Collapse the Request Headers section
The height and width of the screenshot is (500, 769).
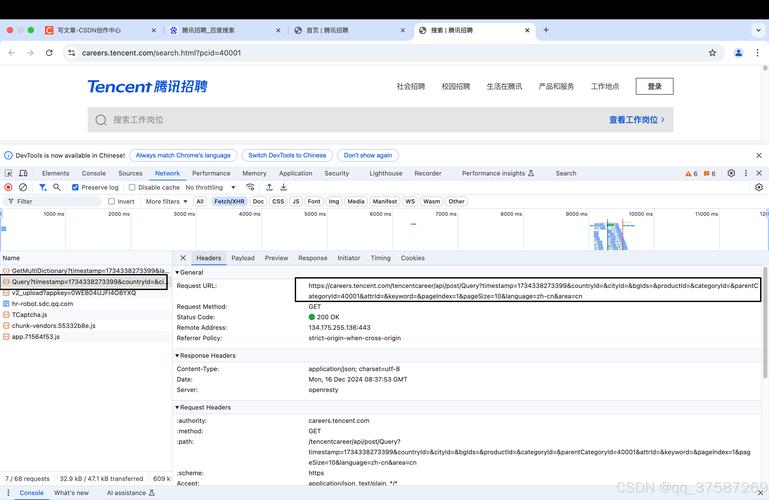point(203,407)
